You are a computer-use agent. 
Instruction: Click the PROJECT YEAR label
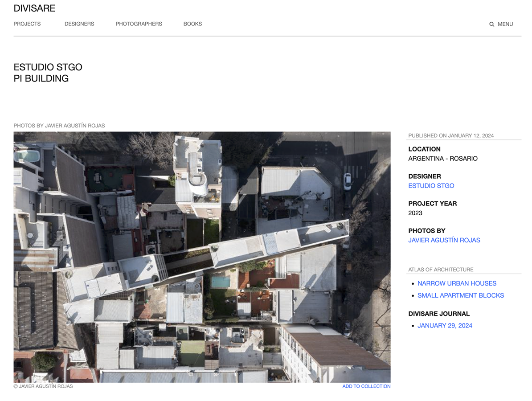point(433,203)
